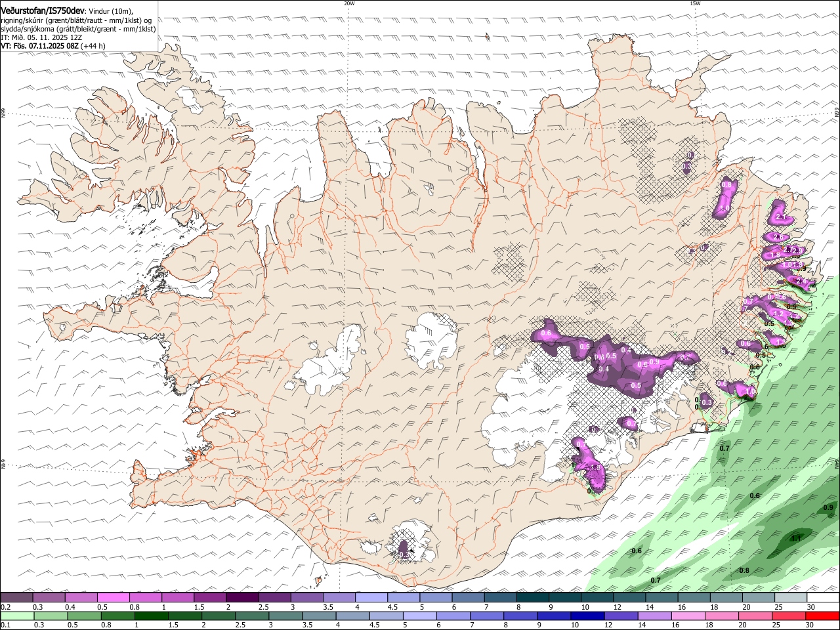Pick the top-row legend swatch labeled 12

point(629,597)
